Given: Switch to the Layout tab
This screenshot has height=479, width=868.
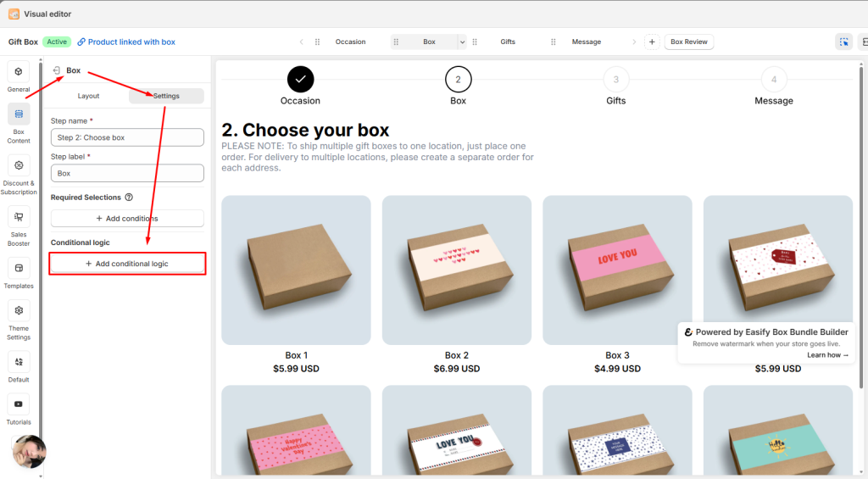Looking at the screenshot, I should point(88,96).
